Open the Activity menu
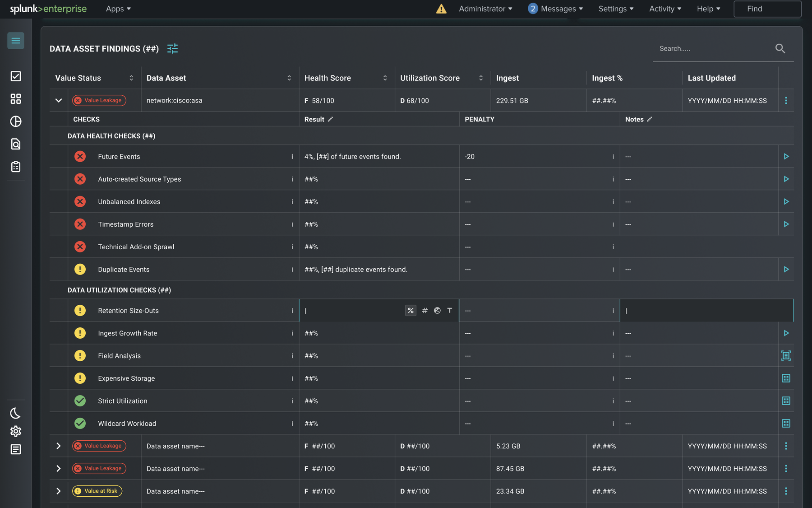This screenshot has height=508, width=812. 665,9
